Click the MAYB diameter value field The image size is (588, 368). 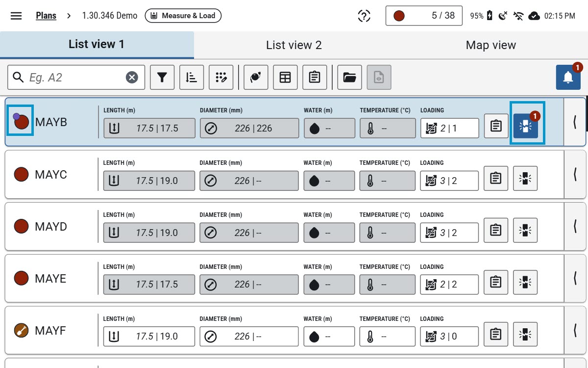[249, 129]
